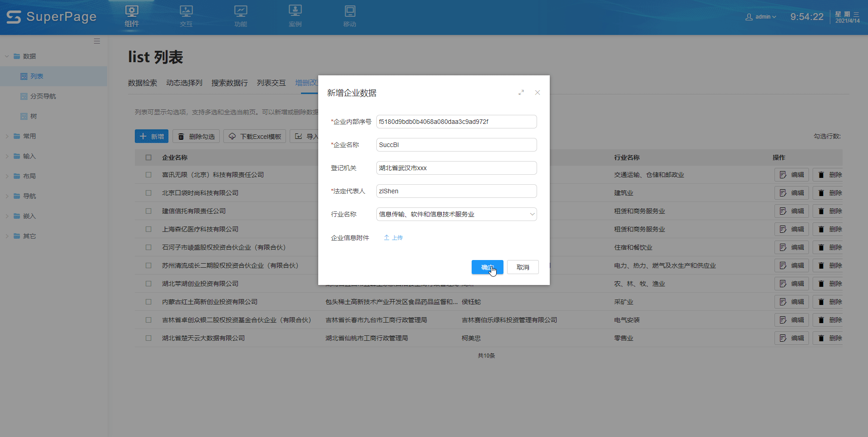Switch to the 数据检索 tab

click(x=142, y=83)
